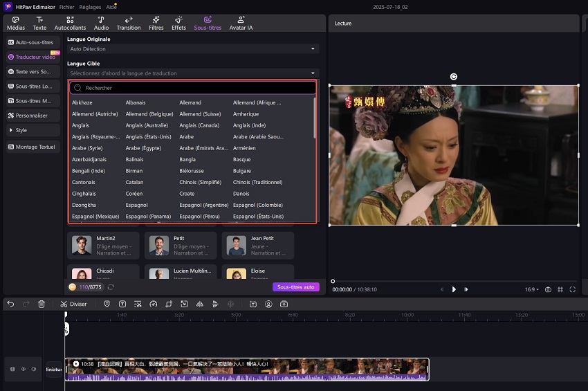Click the refresh icon beside the credits counter
588x391 pixels.
coord(111,287)
